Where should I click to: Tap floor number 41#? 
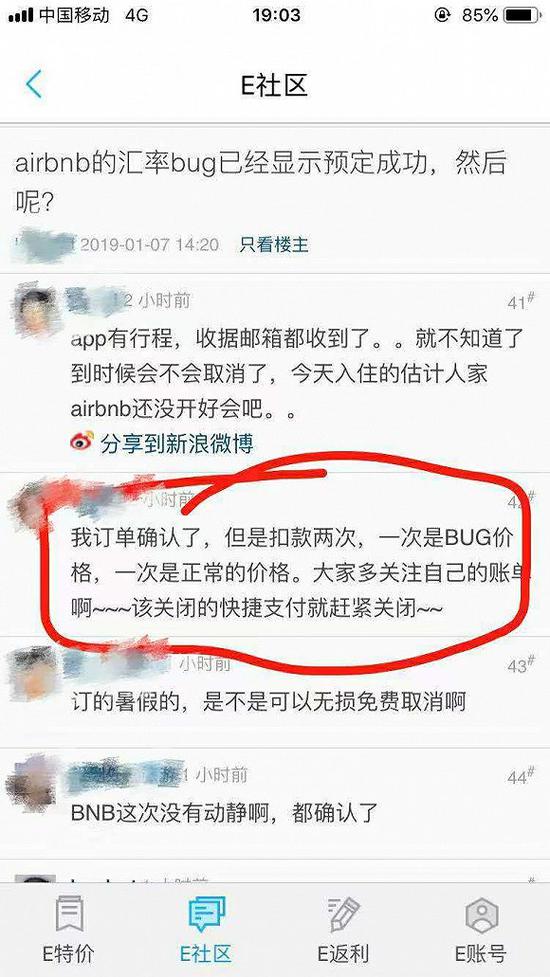point(521,302)
